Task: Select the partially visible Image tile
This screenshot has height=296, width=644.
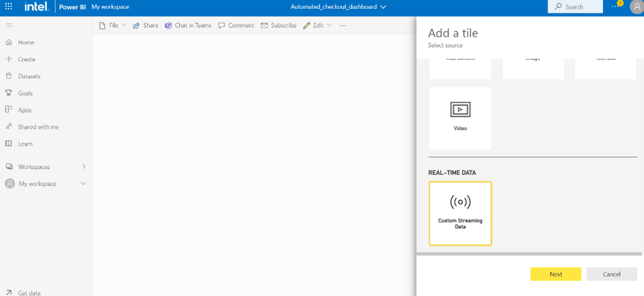Action: click(533, 68)
